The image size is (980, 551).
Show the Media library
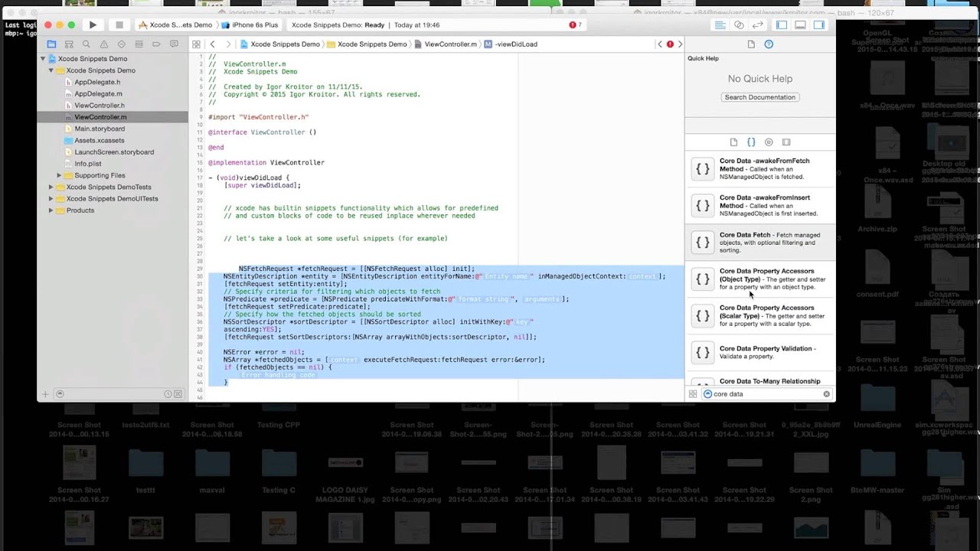click(x=786, y=142)
